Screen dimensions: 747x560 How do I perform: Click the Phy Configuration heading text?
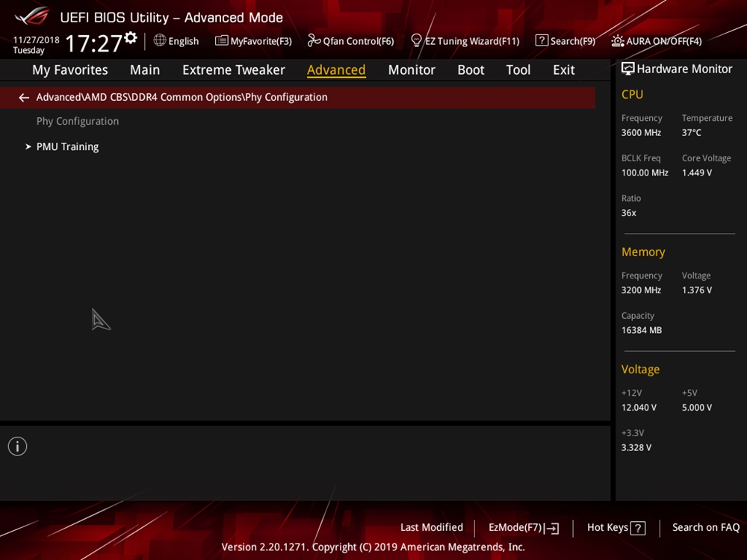point(78,121)
